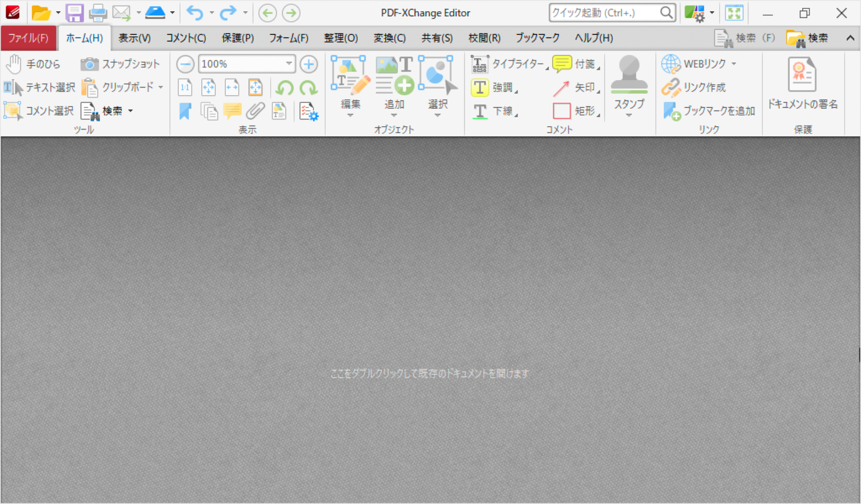
Task: Expand the Clipboard (クリップボード) dropdown
Action: pos(161,87)
